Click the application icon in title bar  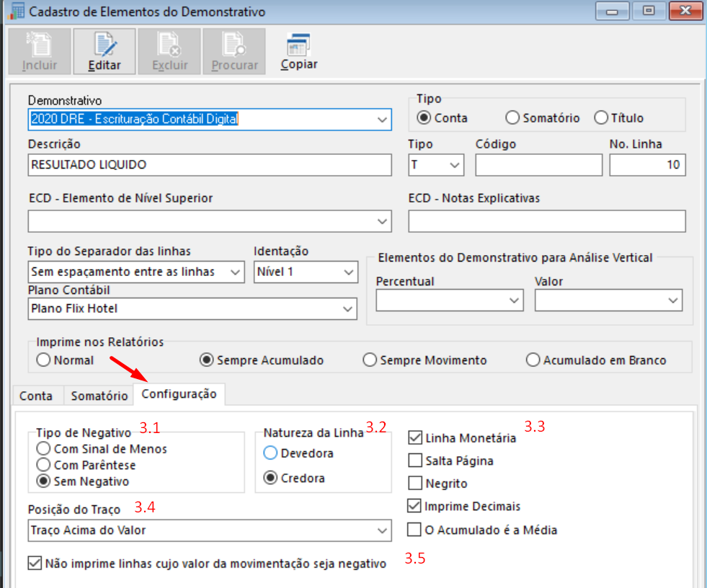click(17, 12)
